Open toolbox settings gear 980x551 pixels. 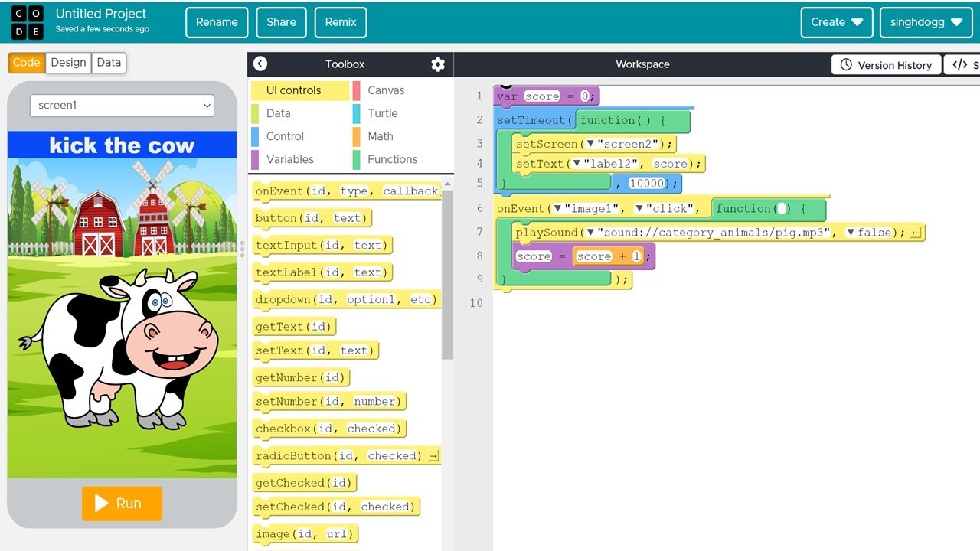click(438, 64)
